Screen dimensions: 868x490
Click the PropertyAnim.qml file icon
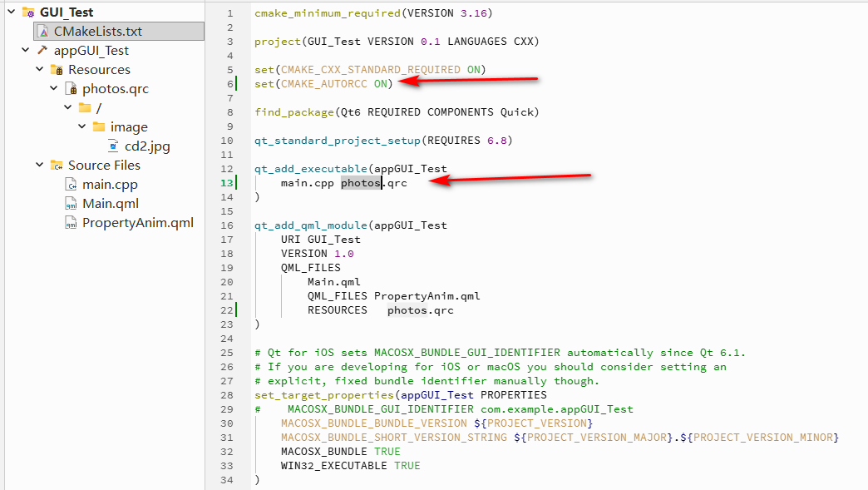[71, 223]
